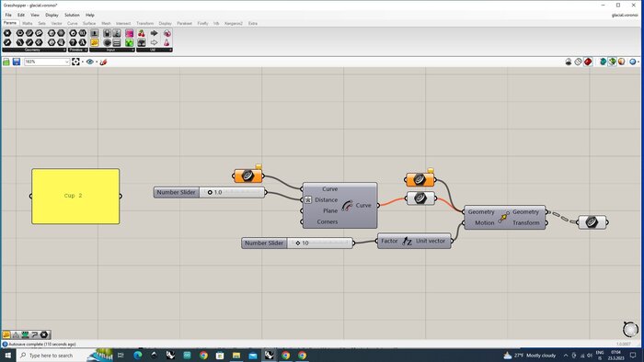Click the blue Save document icon
This screenshot has width=644, height=362.
(17, 62)
